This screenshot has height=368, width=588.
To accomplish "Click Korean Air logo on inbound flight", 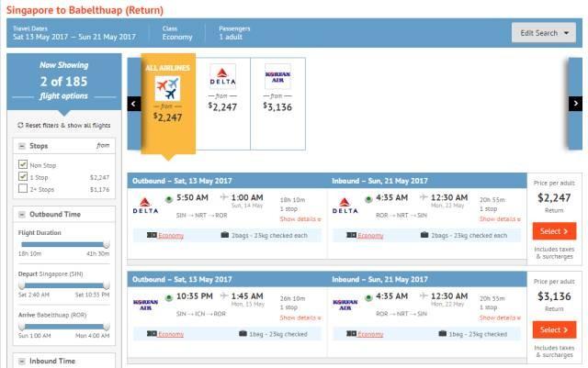I will point(345,305).
